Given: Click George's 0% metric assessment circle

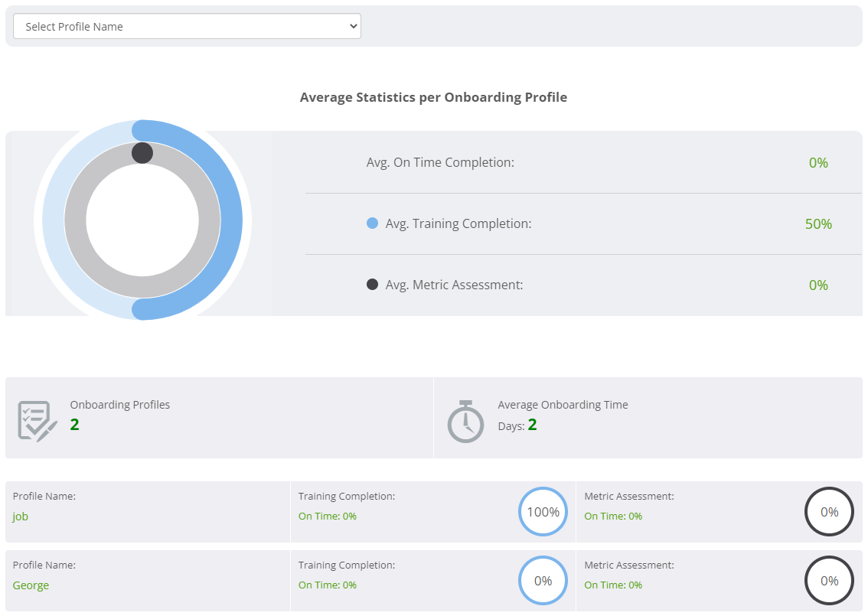Looking at the screenshot, I should pos(829,581).
